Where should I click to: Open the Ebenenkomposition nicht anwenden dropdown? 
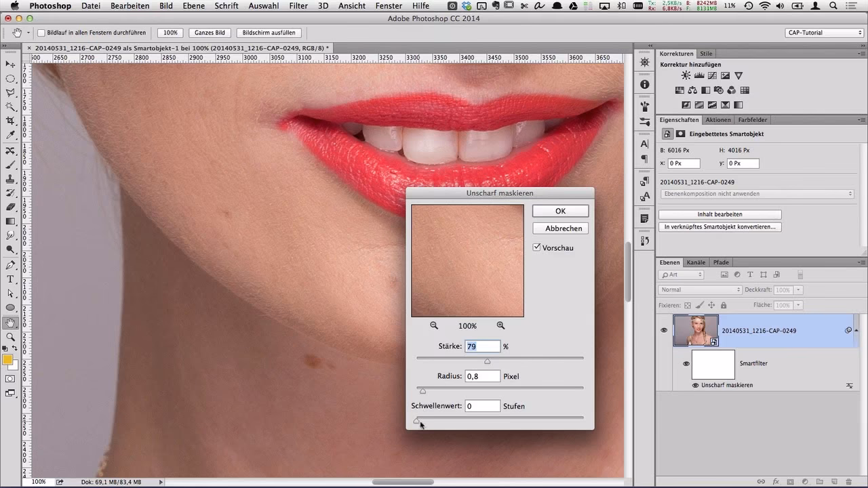756,194
